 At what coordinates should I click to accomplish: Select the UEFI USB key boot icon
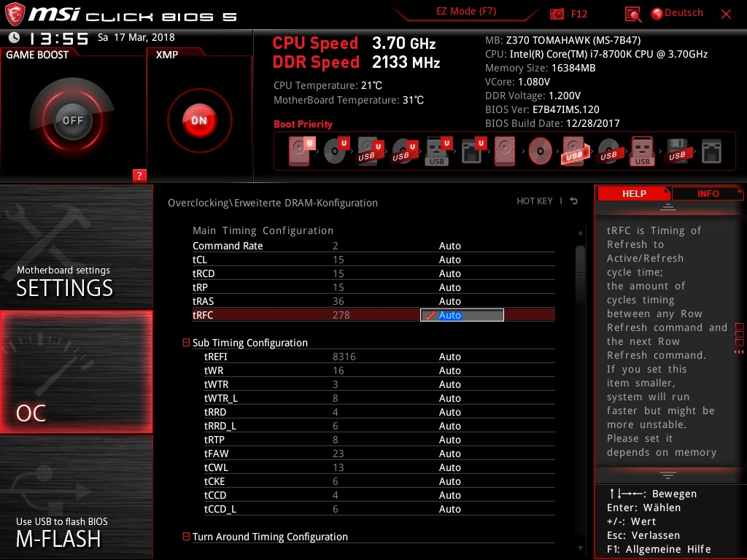pos(438,152)
